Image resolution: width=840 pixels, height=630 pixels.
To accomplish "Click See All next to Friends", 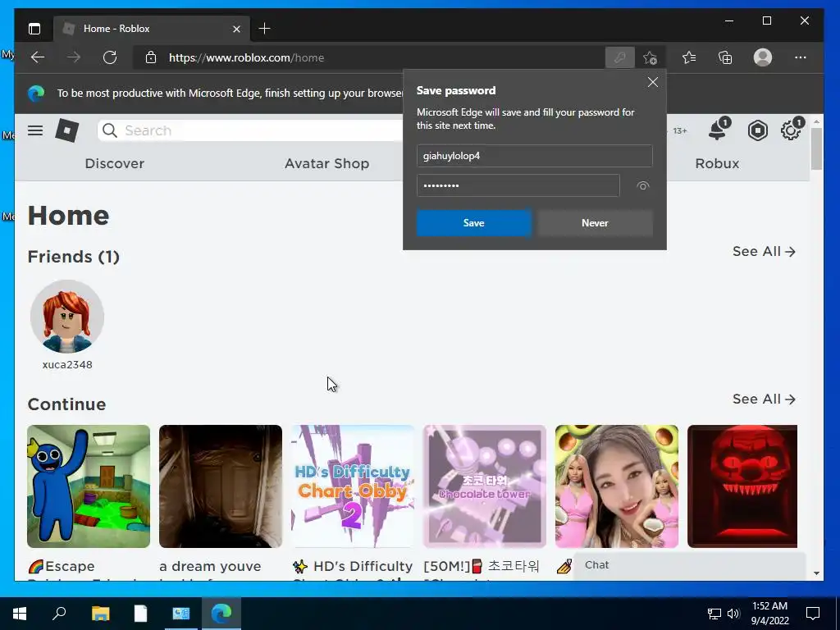I will click(x=764, y=251).
